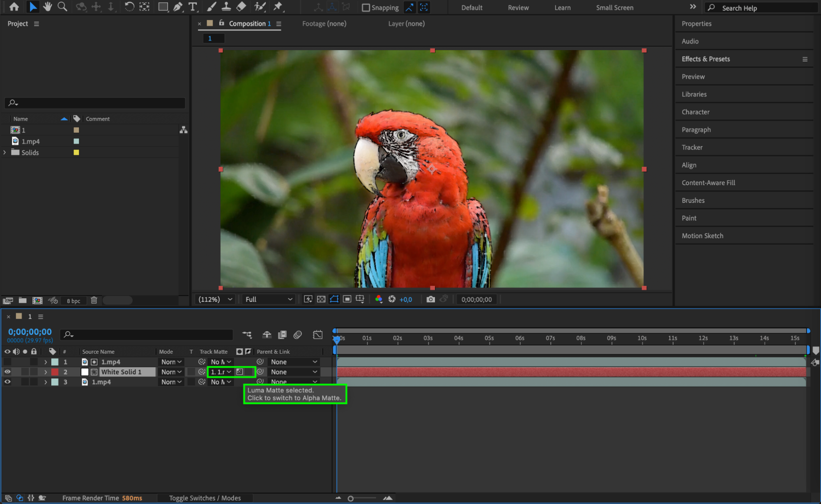821x504 pixels.
Task: Expand the Solids folder
Action: [x=5, y=152]
